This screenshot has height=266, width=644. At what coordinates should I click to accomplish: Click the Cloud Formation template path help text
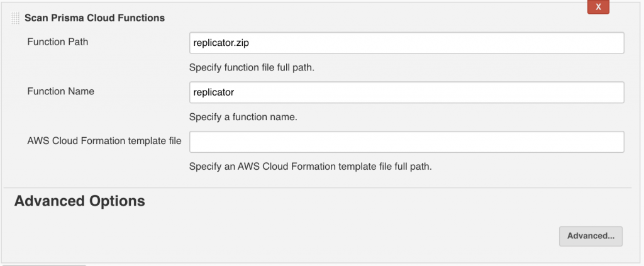tap(310, 167)
